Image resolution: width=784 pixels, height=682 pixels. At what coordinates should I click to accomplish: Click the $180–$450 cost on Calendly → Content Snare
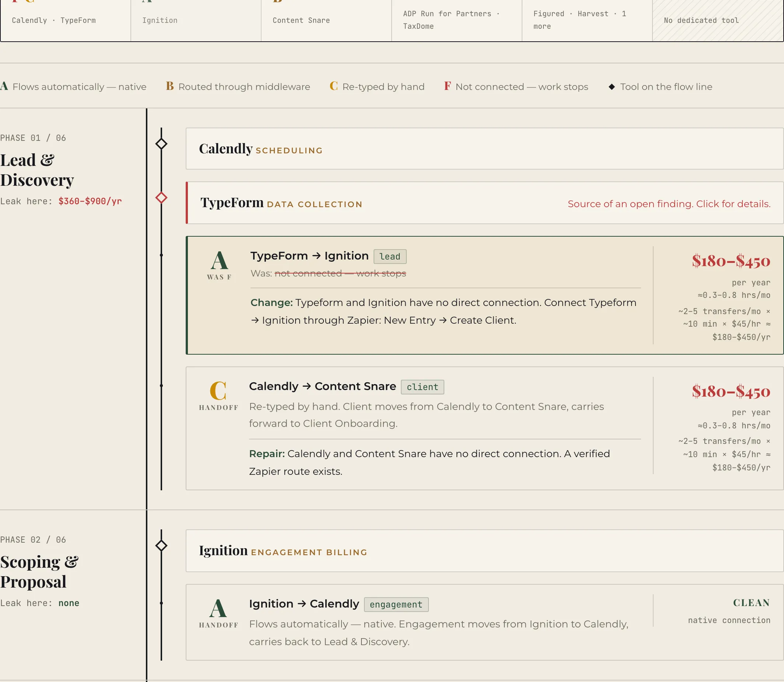(x=731, y=392)
